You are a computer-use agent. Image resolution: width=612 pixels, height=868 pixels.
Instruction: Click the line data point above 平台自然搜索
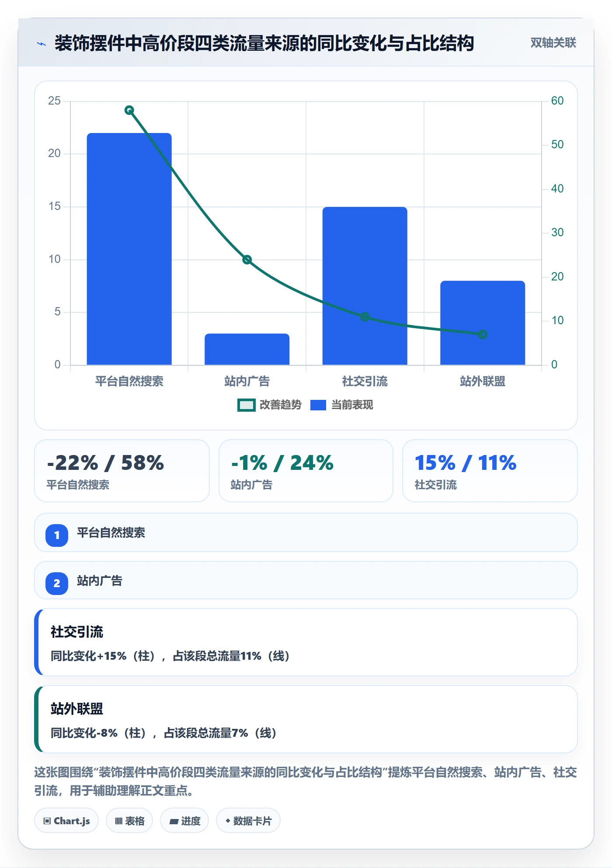129,110
